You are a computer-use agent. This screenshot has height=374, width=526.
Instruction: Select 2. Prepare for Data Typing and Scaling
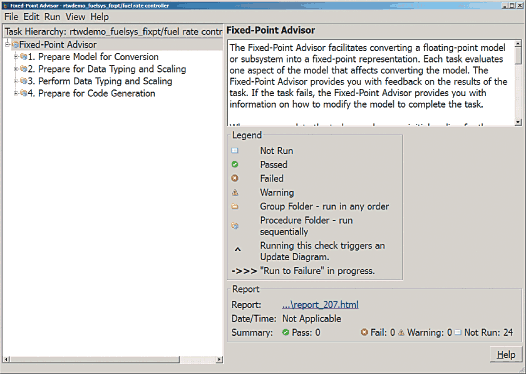click(107, 69)
